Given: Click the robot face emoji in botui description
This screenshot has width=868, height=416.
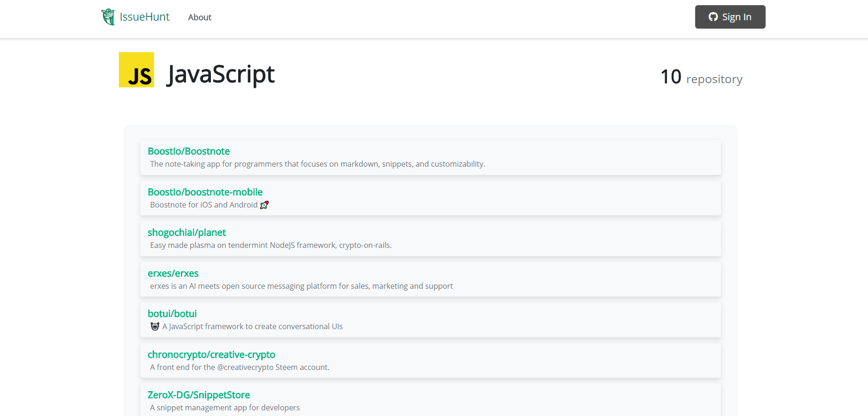Looking at the screenshot, I should [x=155, y=326].
